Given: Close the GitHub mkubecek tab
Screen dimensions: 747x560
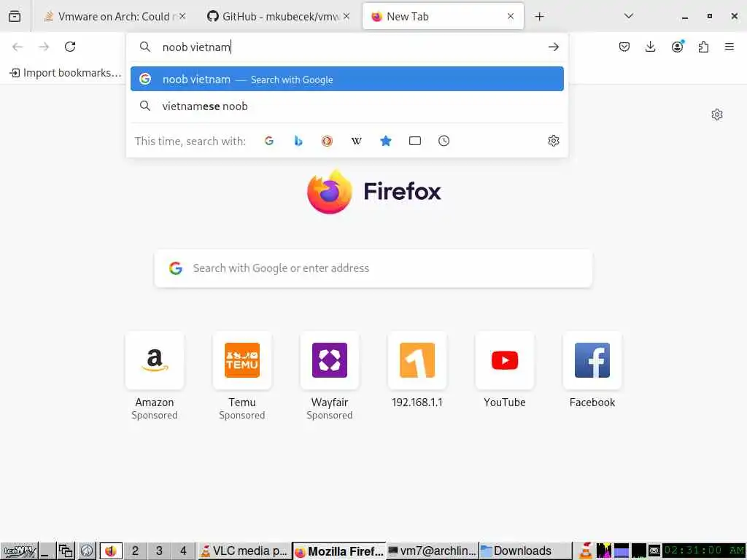Looking at the screenshot, I should coord(347,16).
